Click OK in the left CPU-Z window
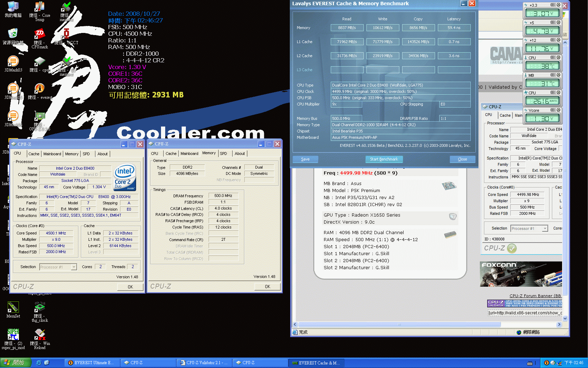This screenshot has width=588, height=368. (130, 287)
